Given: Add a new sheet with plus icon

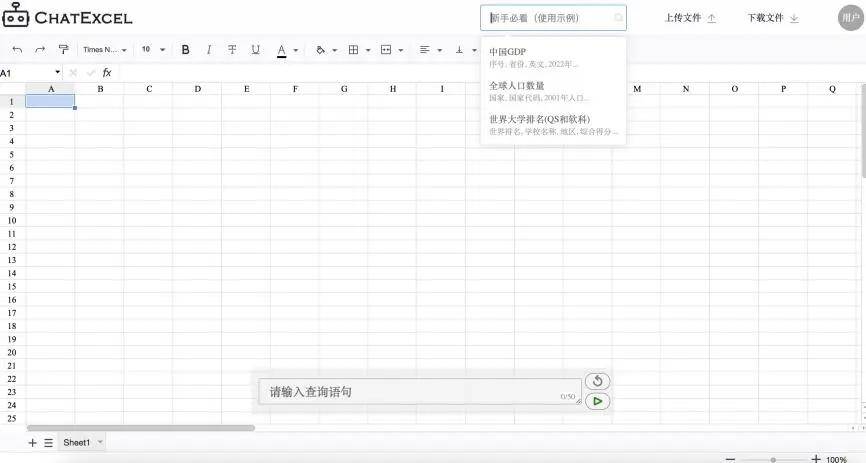Looking at the screenshot, I should (33, 443).
